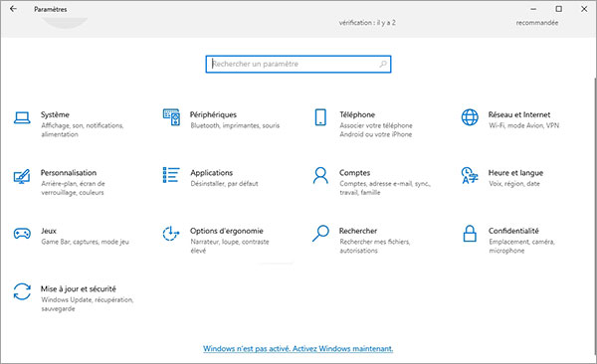Click the 'Voix, région, date' description
The height and width of the screenshot is (364, 597).
514,184
